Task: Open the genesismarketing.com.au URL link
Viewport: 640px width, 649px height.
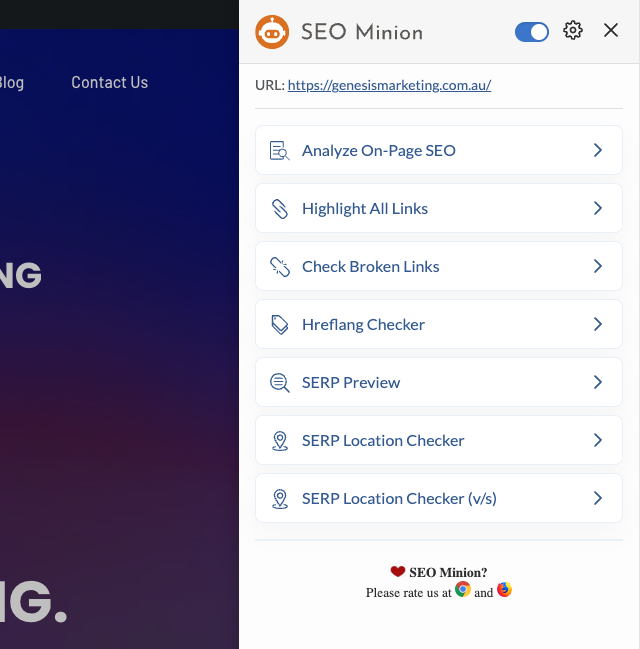Action: click(389, 85)
